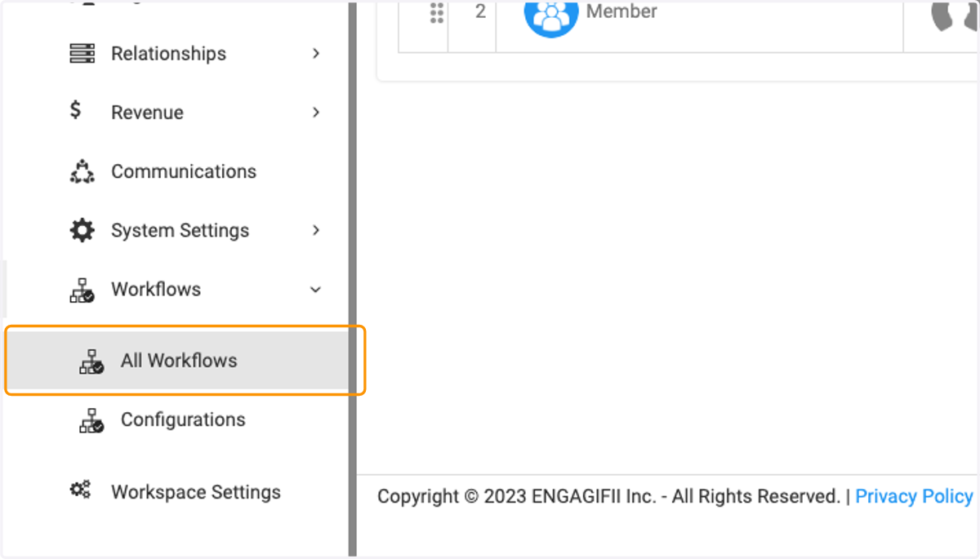Viewport: 980px width, 559px height.
Task: Open the Privacy Policy link
Action: click(914, 496)
